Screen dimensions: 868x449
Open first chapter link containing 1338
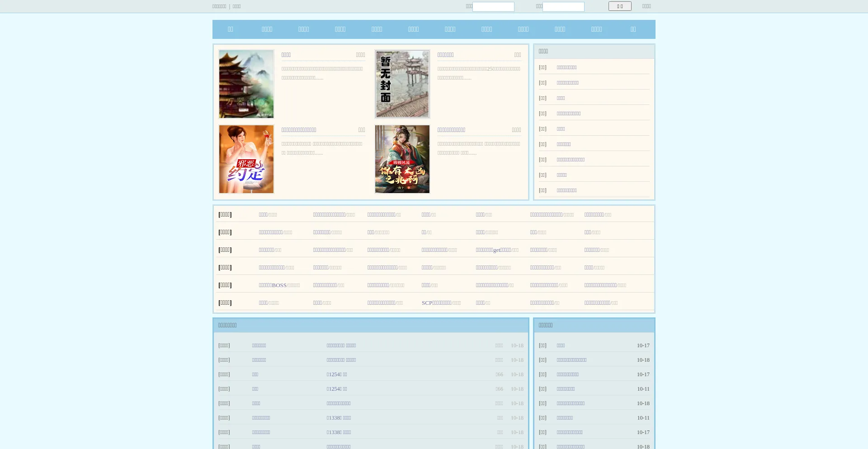339,418
